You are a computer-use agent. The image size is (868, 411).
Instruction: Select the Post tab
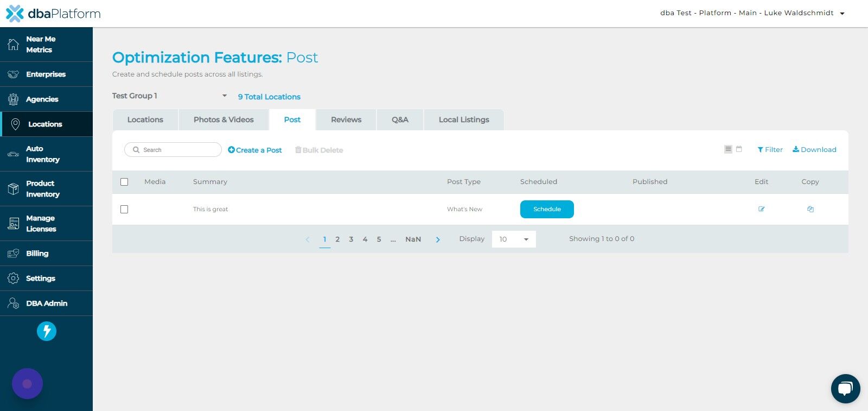pyautogui.click(x=292, y=120)
